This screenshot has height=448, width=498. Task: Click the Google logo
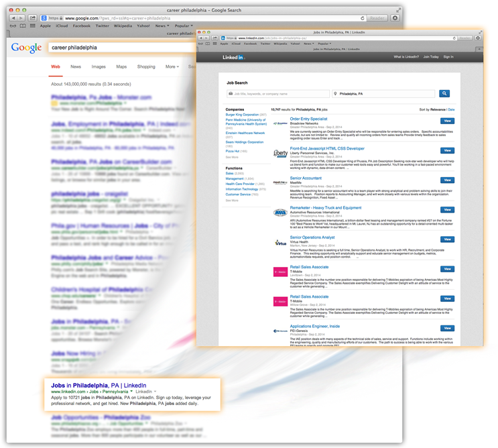click(x=26, y=48)
